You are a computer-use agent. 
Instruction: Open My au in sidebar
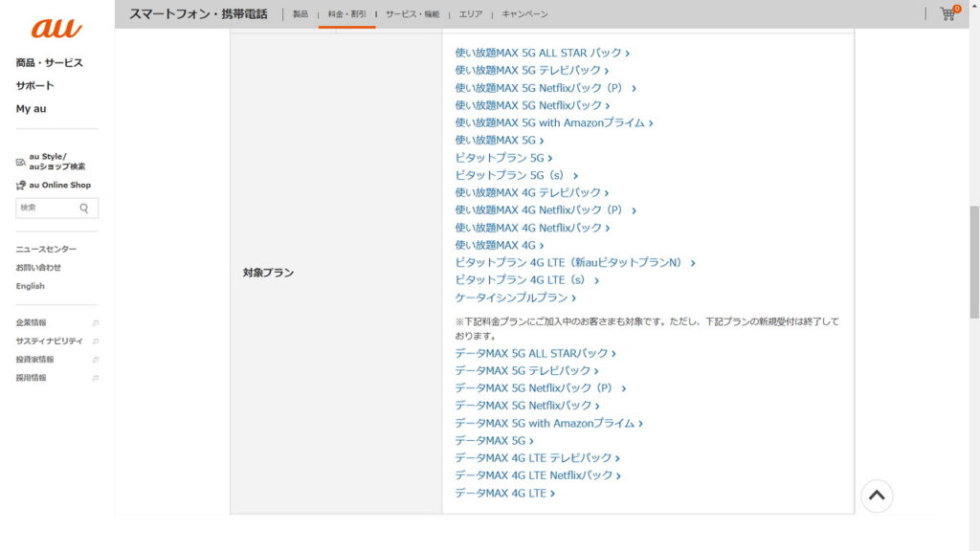tap(32, 109)
